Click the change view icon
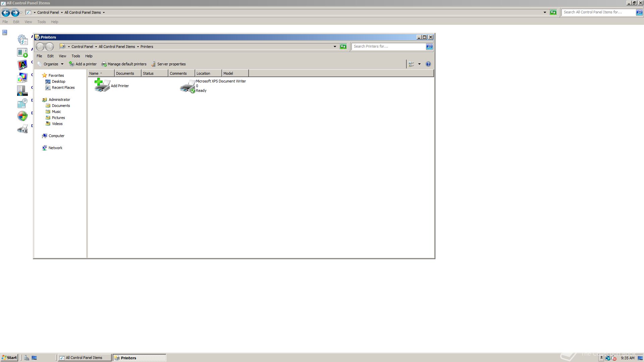This screenshot has height=362, width=644. (x=411, y=64)
